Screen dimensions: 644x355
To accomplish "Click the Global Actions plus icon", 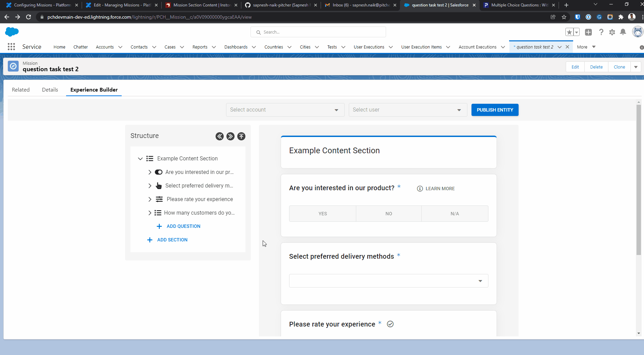I will pyautogui.click(x=588, y=32).
